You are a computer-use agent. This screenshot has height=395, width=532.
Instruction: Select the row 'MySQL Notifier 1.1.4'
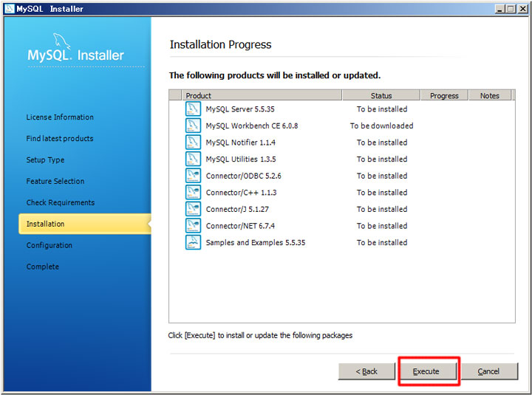pyautogui.click(x=341, y=142)
